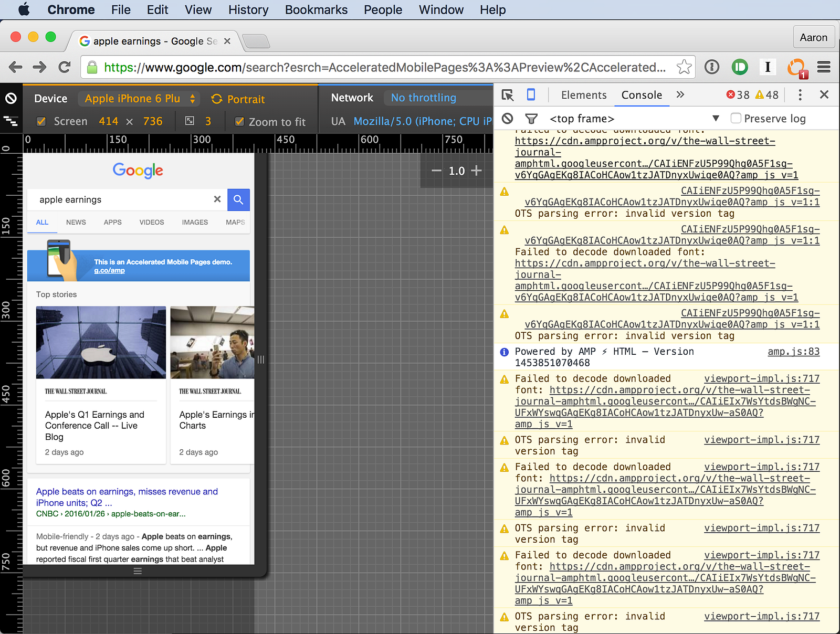Open the Device selection dropdown
Image resolution: width=840 pixels, height=634 pixels.
pyautogui.click(x=139, y=99)
